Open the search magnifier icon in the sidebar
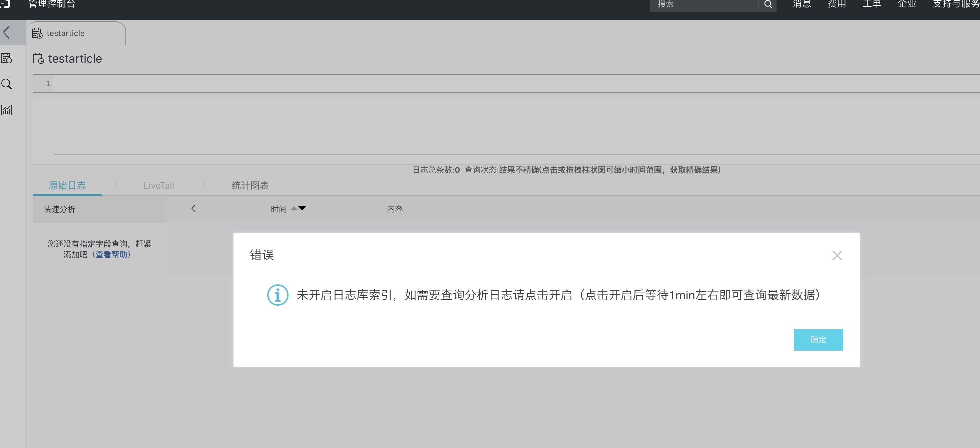 (x=6, y=84)
